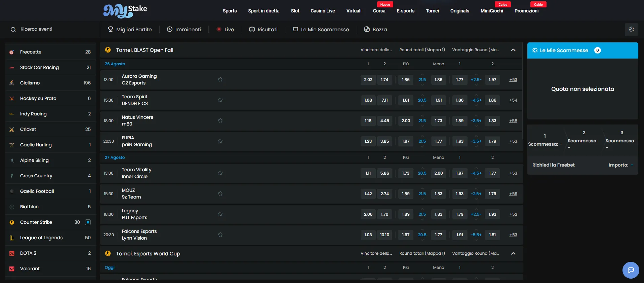
Task: Open League of Legends category icon
Action: tap(12, 238)
